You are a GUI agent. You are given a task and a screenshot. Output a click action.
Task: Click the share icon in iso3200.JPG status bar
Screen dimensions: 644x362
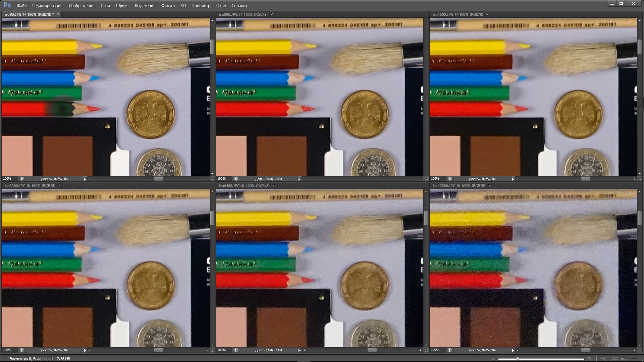coord(22,350)
